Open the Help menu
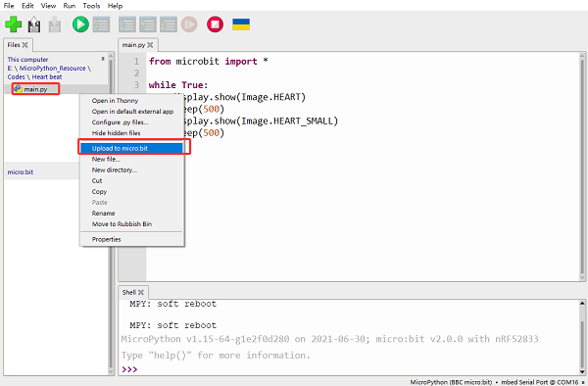The height and width of the screenshot is (386, 588). pos(115,6)
